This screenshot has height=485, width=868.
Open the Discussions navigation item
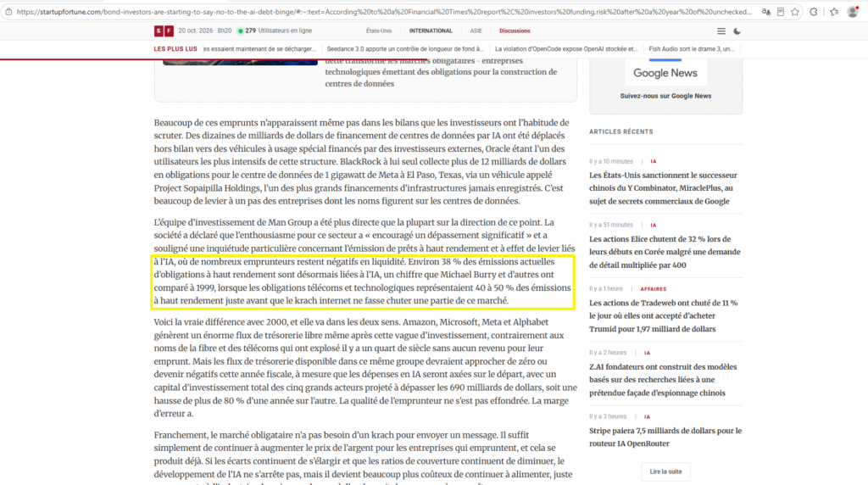[x=515, y=31]
